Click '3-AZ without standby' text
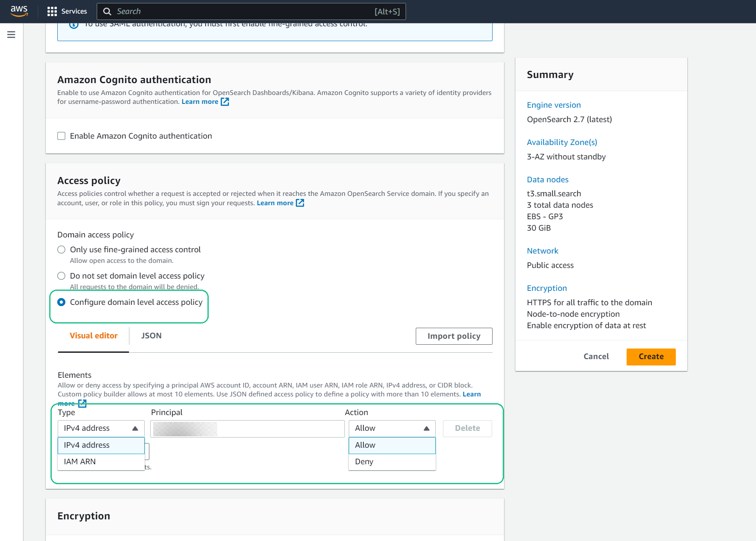Viewport: 756px width, 541px height. click(566, 157)
